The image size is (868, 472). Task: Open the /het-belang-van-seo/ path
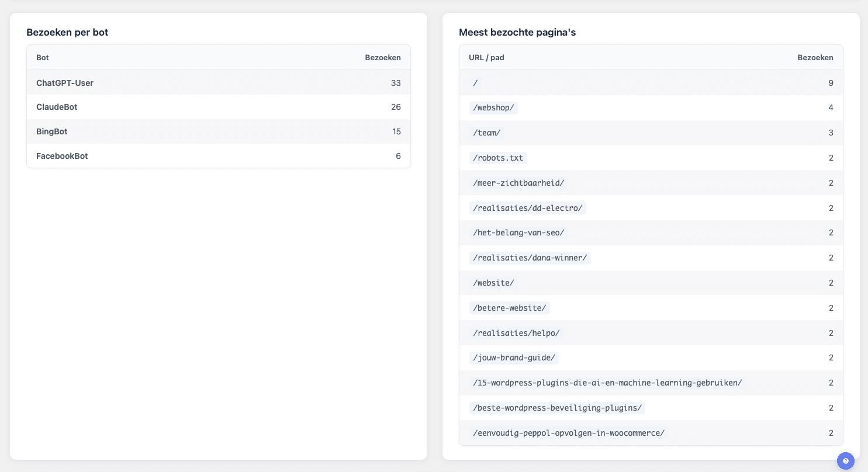coord(518,233)
